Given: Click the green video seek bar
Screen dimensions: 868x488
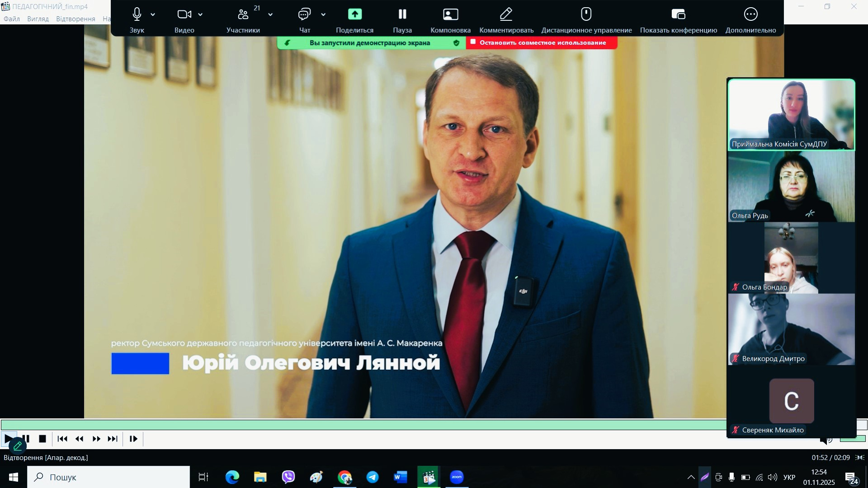Looking at the screenshot, I should point(362,425).
